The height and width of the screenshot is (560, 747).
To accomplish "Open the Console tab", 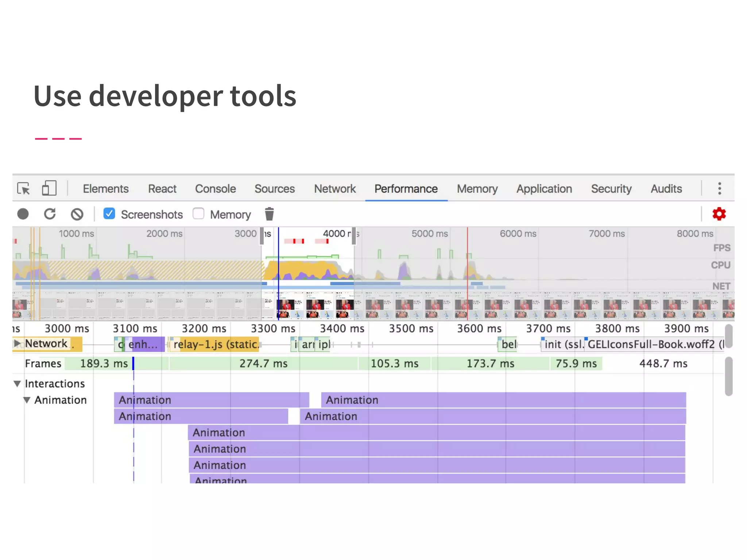I will [x=215, y=189].
